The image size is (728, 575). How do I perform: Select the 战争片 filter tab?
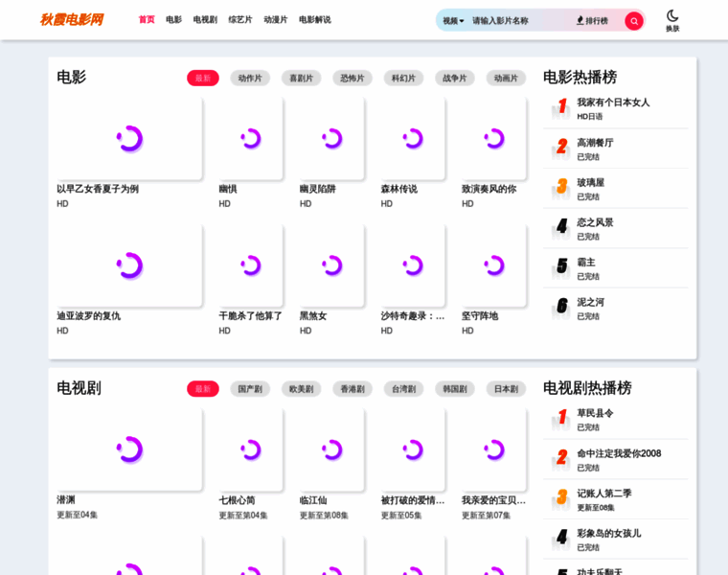(455, 78)
